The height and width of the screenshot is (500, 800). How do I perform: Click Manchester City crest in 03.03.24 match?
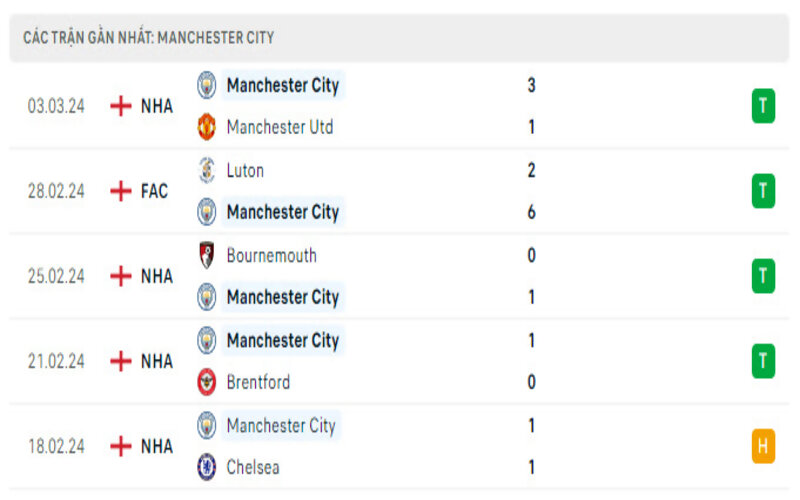[207, 85]
